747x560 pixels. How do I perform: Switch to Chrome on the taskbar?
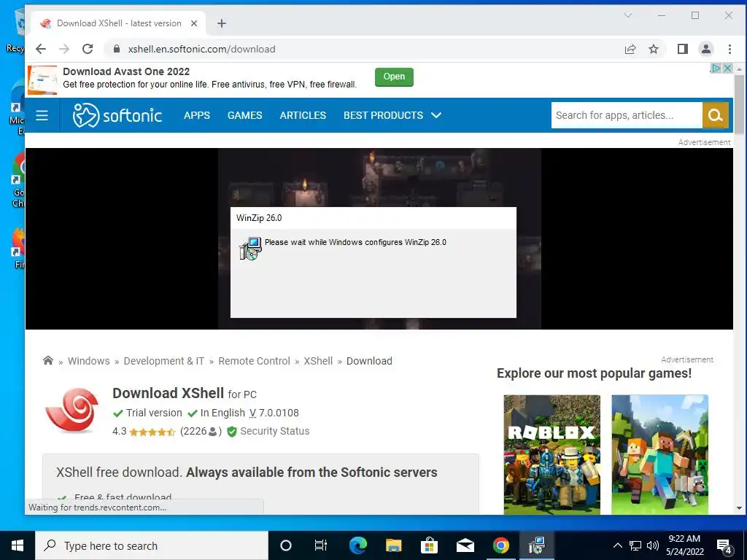500,545
